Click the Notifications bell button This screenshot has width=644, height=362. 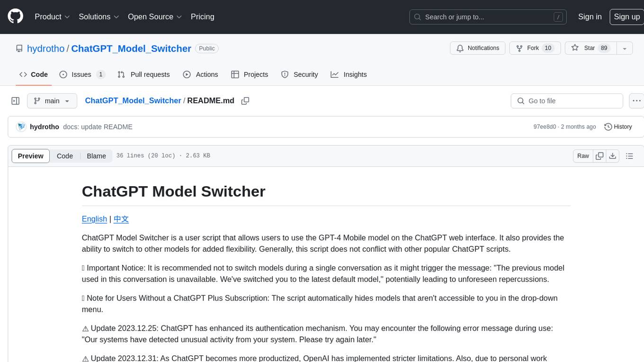(x=478, y=48)
